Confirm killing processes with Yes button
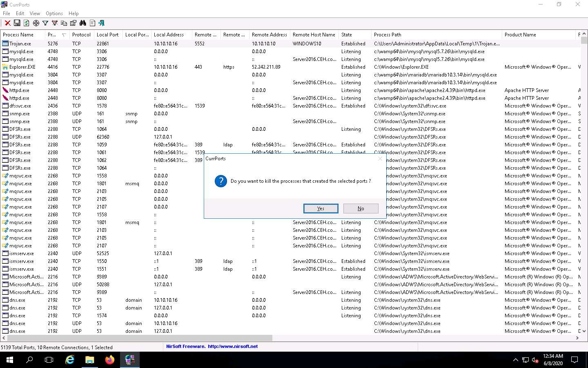Image resolution: width=588 pixels, height=368 pixels. coord(321,209)
